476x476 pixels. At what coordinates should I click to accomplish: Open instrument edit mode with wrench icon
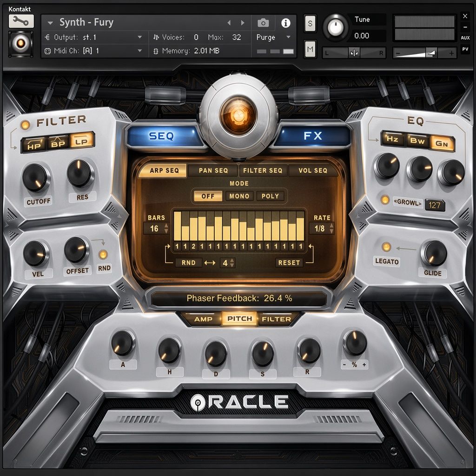(21, 21)
